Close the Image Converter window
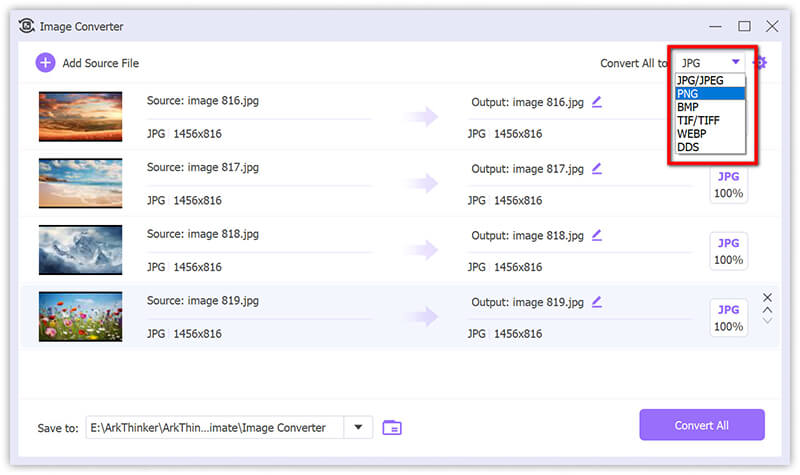The image size is (800, 475). [772, 26]
